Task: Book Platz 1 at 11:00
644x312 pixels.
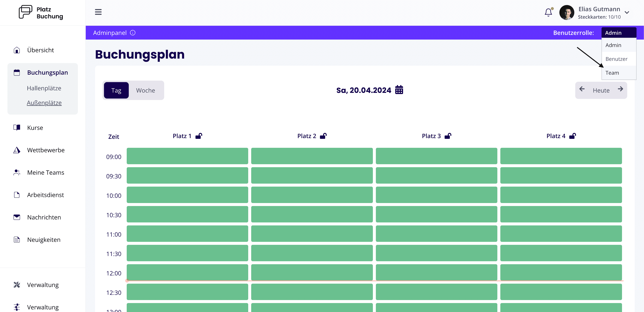Action: pyautogui.click(x=187, y=234)
